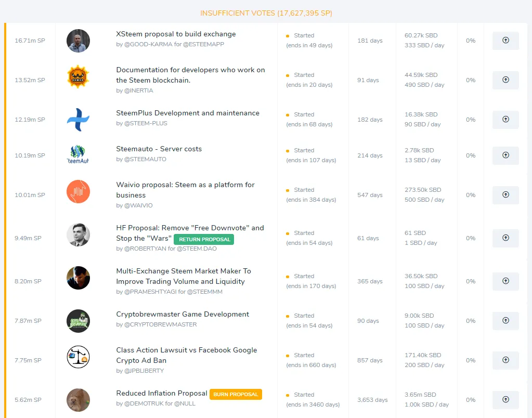Click the 16.71m SP vote total

[30, 41]
